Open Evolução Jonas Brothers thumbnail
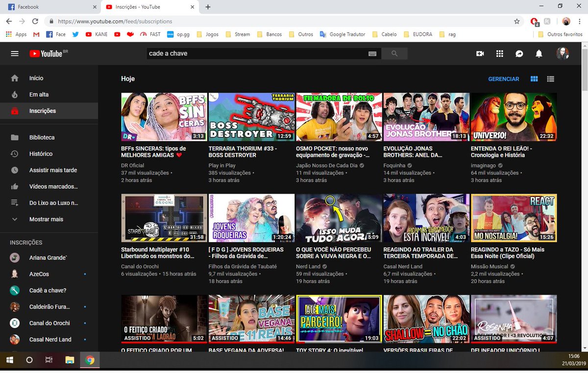Viewport: 588px width, 373px height. 426,117
